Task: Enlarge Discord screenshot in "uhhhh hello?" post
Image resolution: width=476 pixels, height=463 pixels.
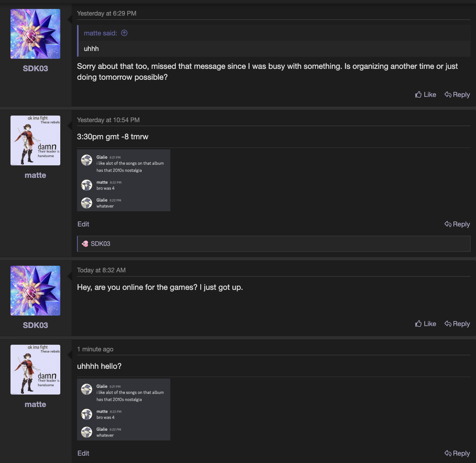Action: coord(124,410)
